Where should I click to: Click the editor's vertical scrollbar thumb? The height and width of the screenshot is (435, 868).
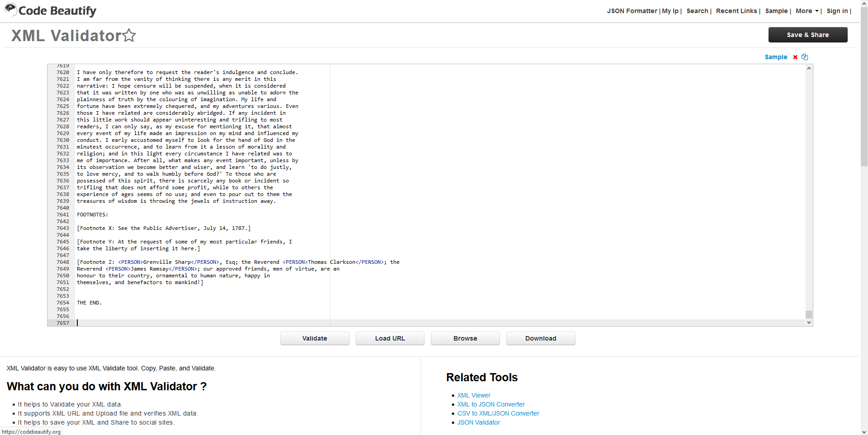809,314
